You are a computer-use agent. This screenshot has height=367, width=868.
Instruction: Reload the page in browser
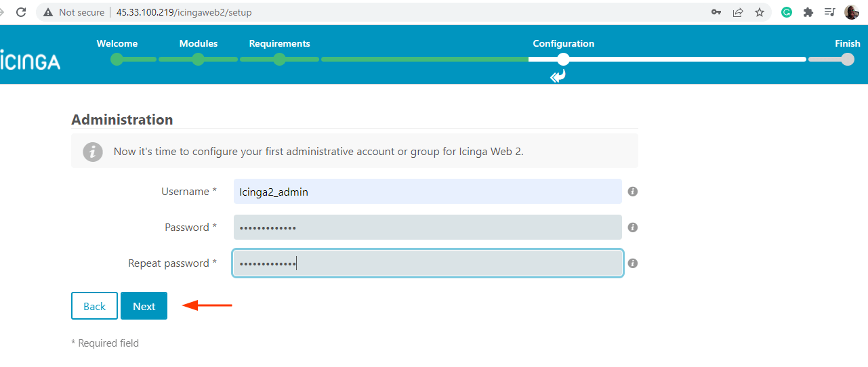pos(21,12)
